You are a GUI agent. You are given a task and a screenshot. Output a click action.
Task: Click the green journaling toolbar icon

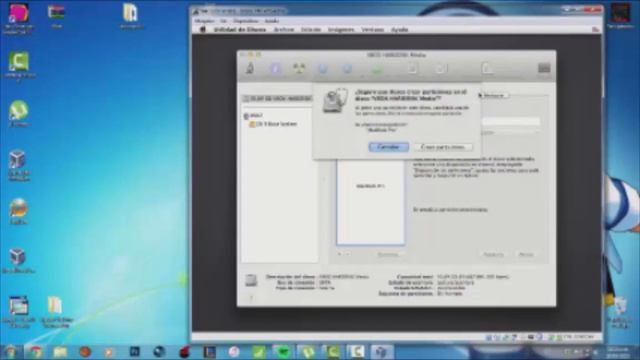coord(377,69)
